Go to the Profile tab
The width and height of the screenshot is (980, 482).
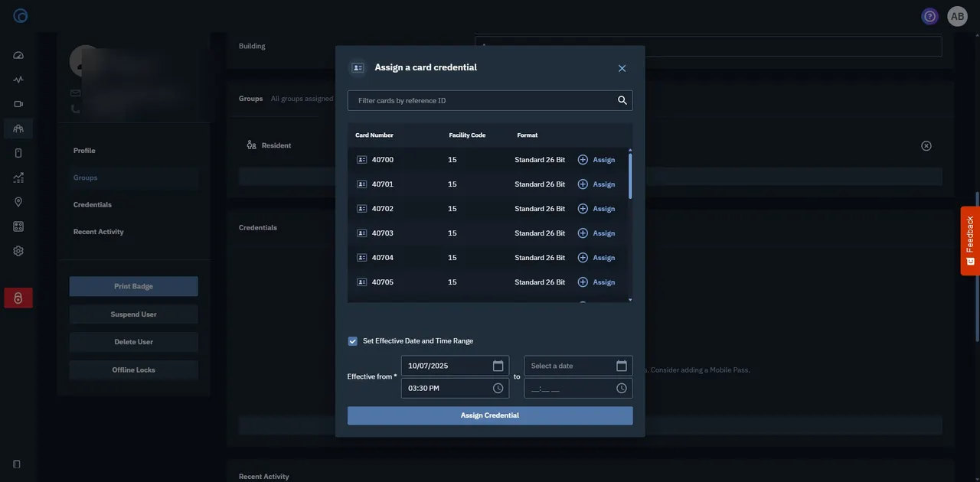pyautogui.click(x=84, y=151)
